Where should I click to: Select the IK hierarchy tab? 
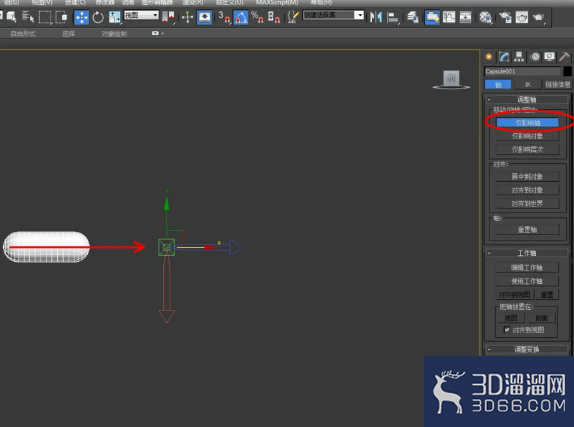528,85
